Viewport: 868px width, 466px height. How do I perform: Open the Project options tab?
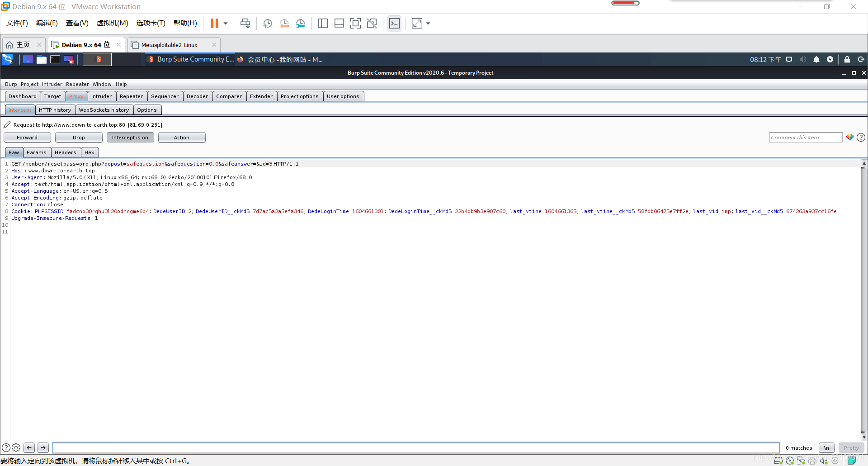point(299,96)
